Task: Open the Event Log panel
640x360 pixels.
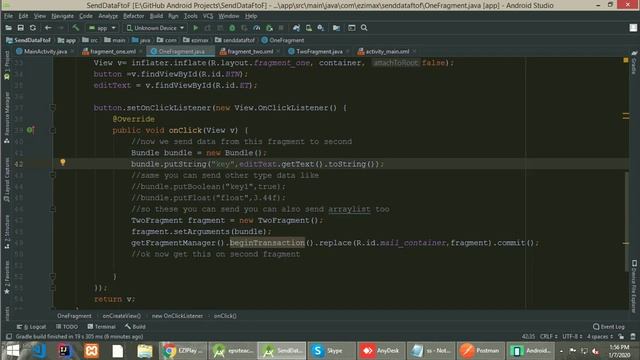Action: pos(609,327)
